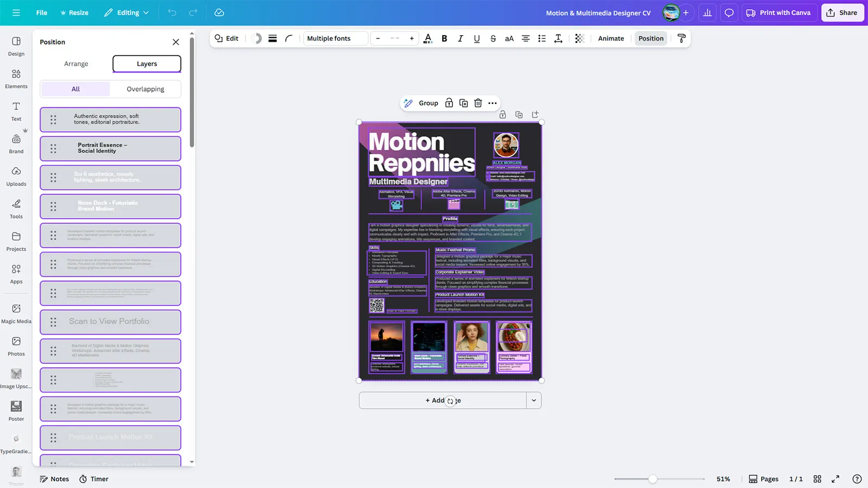Viewport: 868px width, 488px height.
Task: Click the Share button
Action: pyautogui.click(x=842, y=12)
